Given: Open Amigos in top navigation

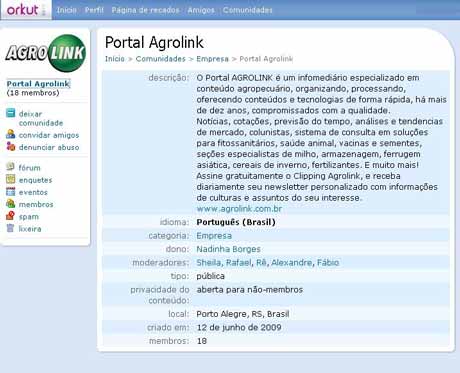Looking at the screenshot, I should [x=201, y=10].
